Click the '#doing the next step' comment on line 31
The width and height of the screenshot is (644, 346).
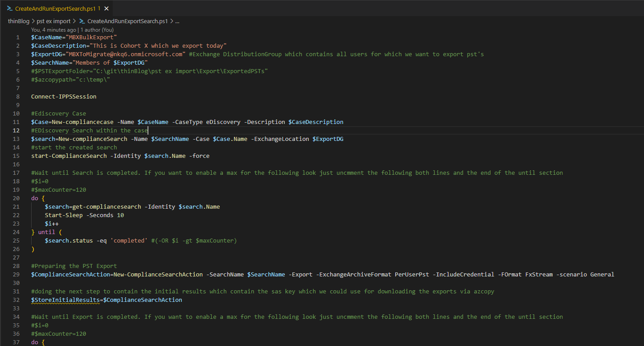[263, 291]
